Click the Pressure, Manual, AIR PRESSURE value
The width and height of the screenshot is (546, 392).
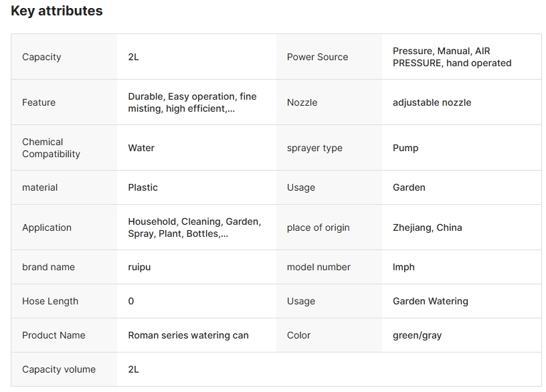pos(452,57)
